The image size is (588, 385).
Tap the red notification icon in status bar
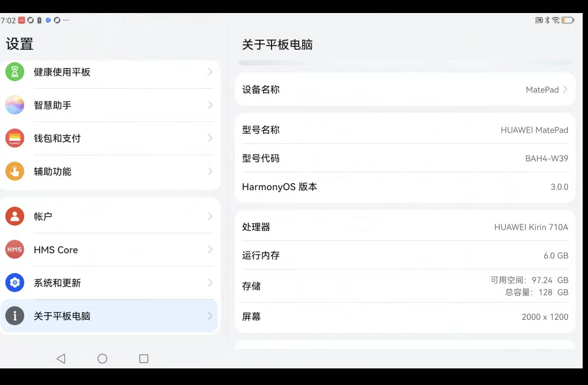[x=22, y=20]
